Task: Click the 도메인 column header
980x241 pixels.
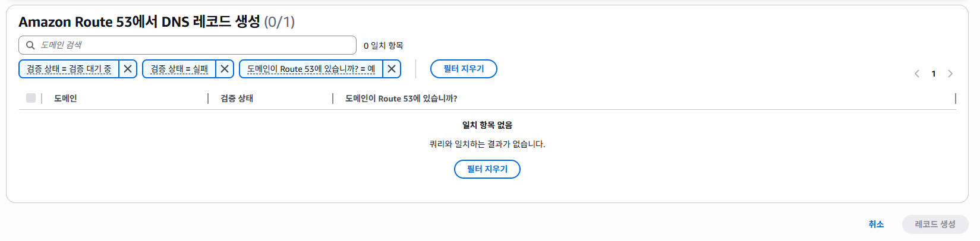Action: [65, 99]
